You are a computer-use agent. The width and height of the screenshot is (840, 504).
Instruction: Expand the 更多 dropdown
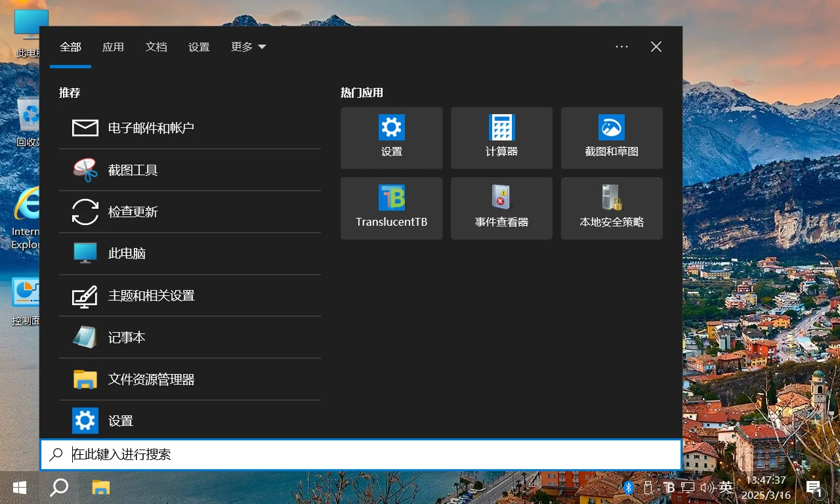coord(248,47)
